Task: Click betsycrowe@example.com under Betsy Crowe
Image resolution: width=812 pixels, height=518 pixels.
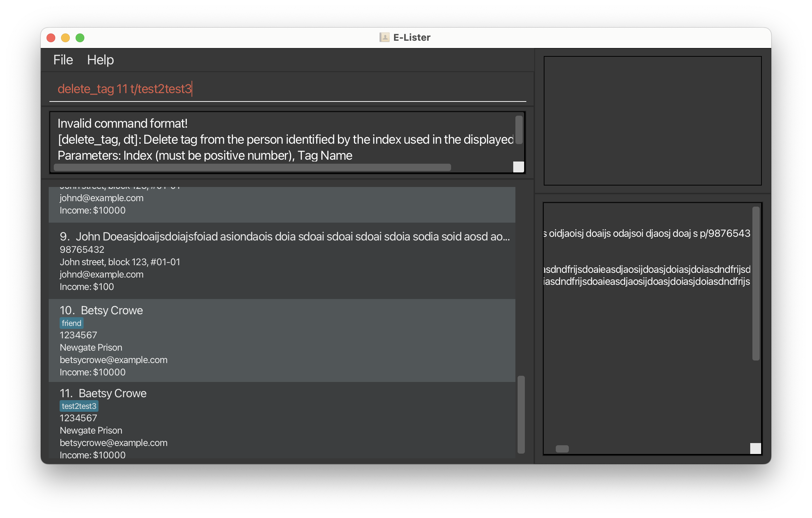Action: (113, 360)
